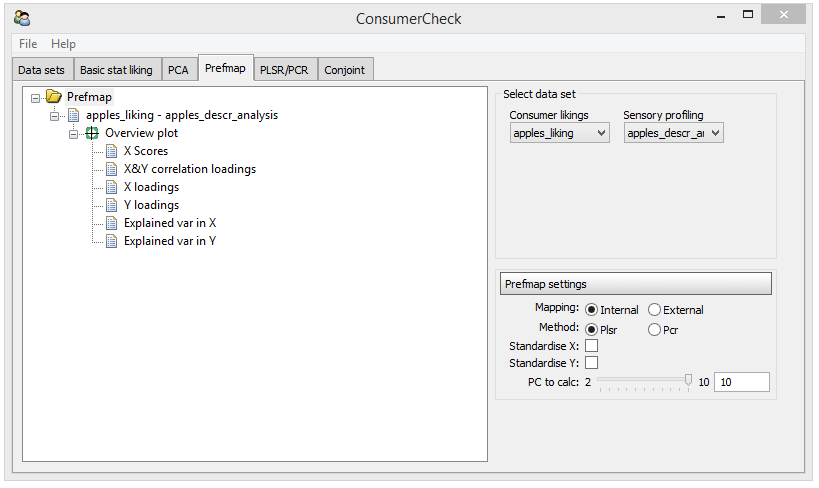Click the Y loadings document icon

(111, 205)
